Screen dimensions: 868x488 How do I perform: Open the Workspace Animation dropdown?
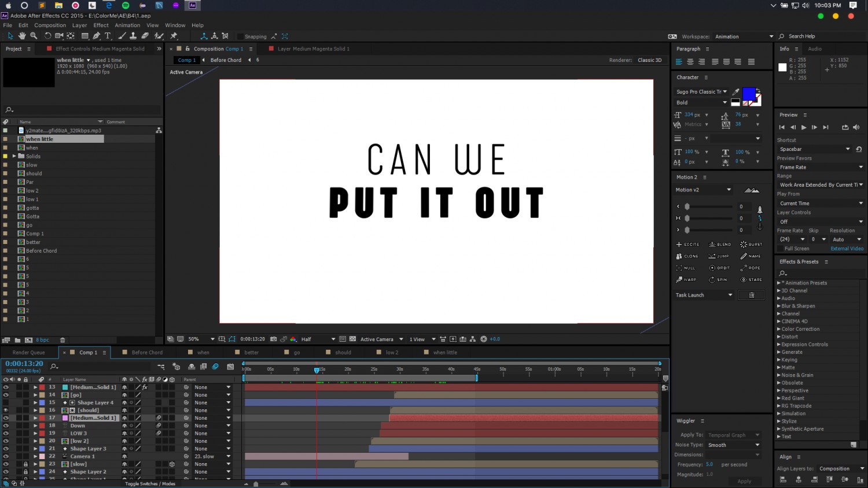(x=744, y=36)
